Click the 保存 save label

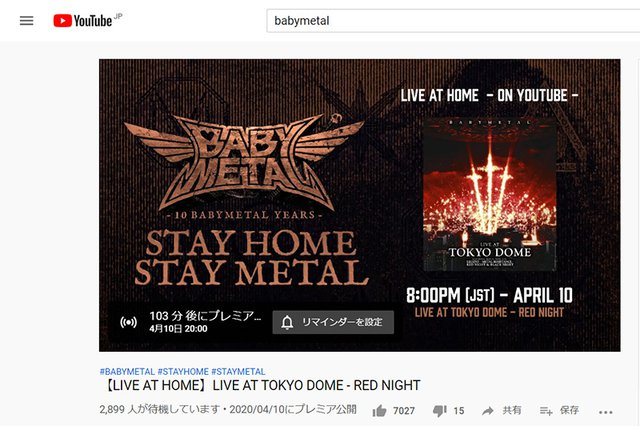569,410
